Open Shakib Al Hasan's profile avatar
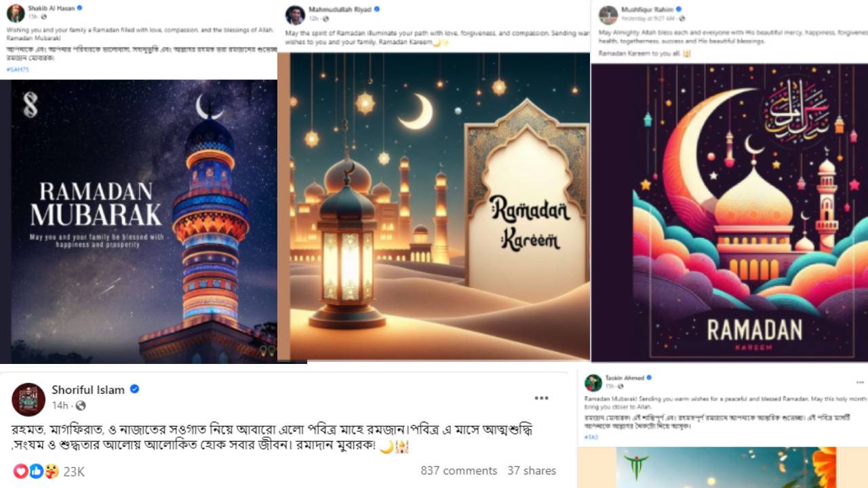868x488 pixels. point(16,13)
